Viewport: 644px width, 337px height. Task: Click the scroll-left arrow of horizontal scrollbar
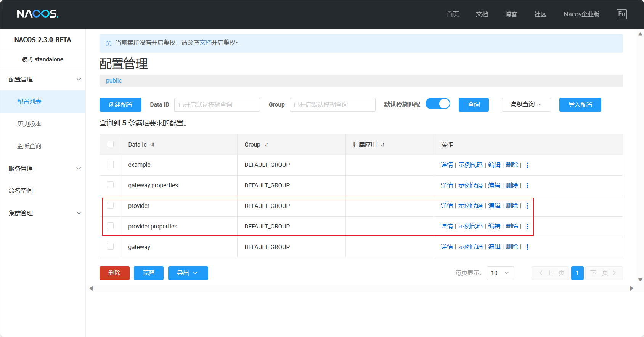click(91, 289)
